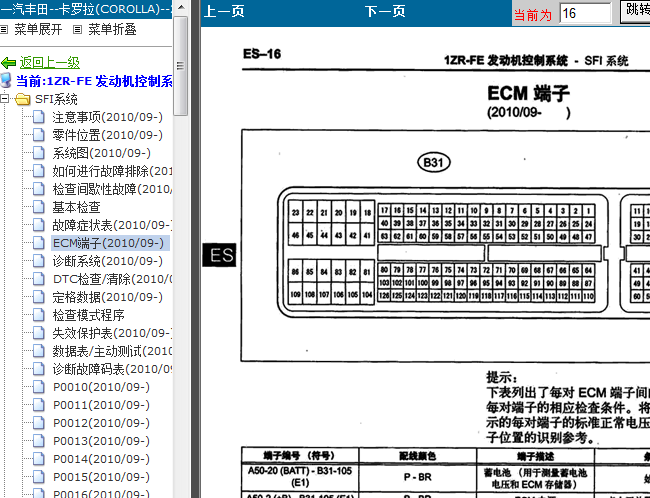Click the 端子描述 column header
Image resolution: width=650 pixels, height=498 pixels.
point(535,456)
